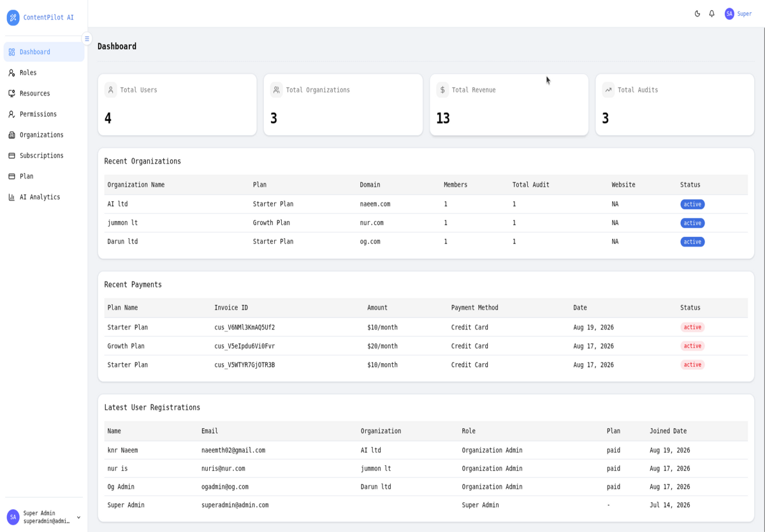Click the name Og Admin

coord(121,487)
